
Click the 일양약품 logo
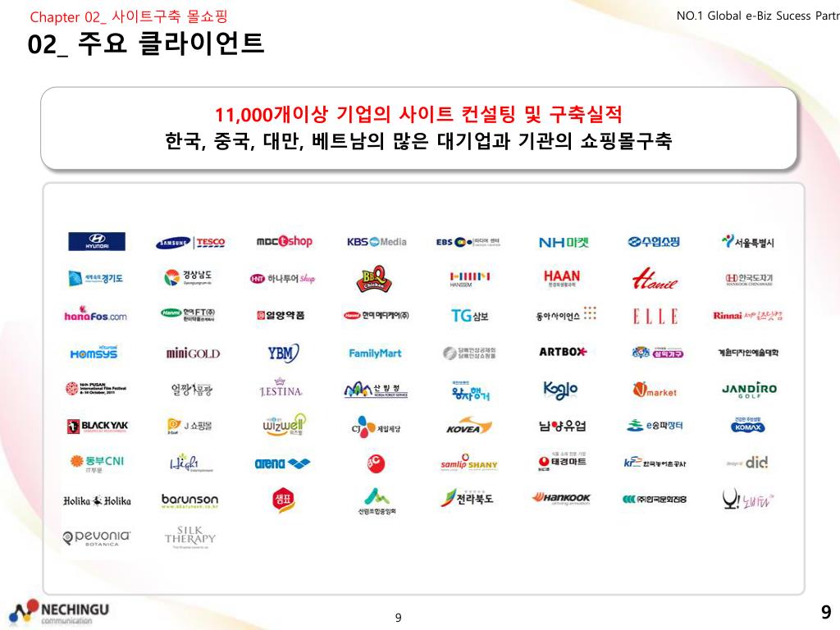[x=281, y=316]
